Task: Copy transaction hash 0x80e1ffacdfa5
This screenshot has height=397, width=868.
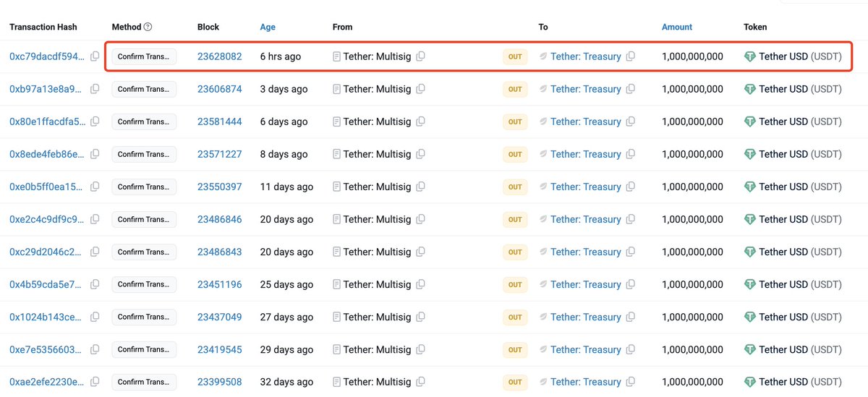Action: pyautogui.click(x=95, y=121)
